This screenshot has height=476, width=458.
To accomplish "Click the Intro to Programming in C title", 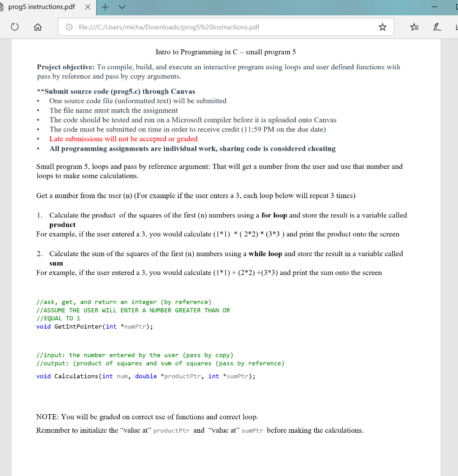I will (225, 52).
